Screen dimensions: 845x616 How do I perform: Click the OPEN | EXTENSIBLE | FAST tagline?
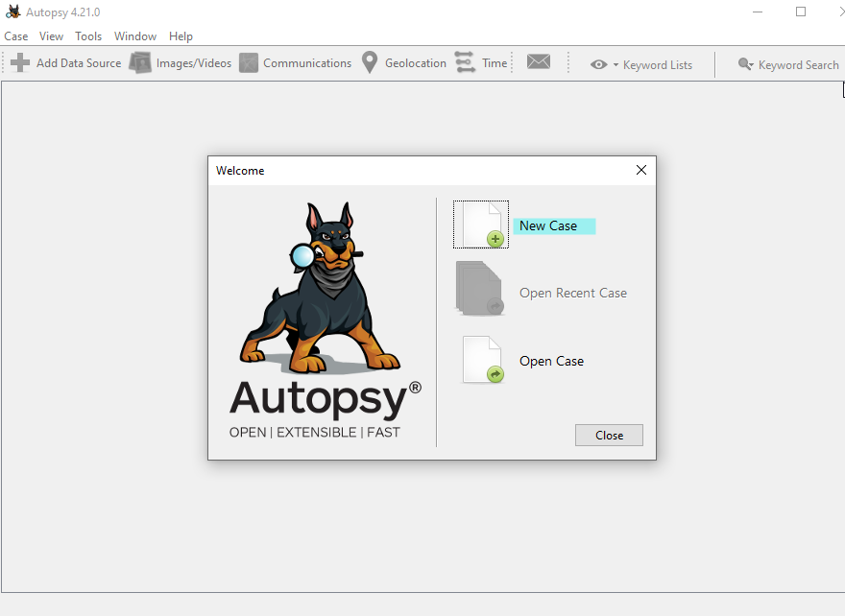click(x=314, y=433)
